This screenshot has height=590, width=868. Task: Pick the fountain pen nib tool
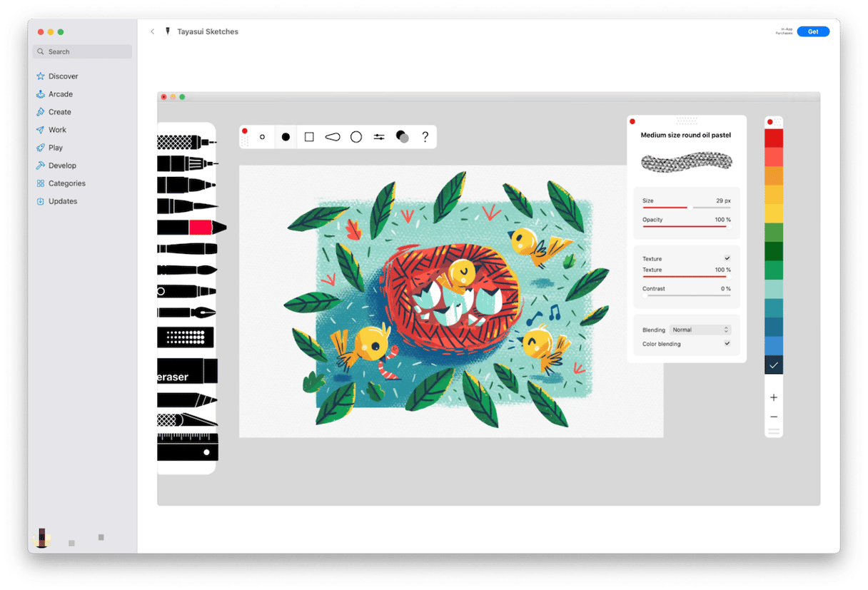click(x=187, y=312)
